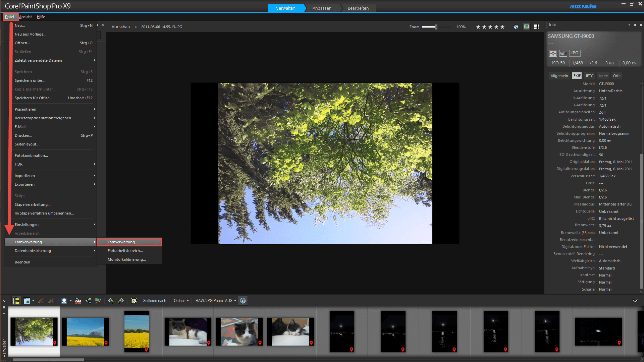Select Farbverwaltung... in the submenu
The width and height of the screenshot is (644, 362).
pyautogui.click(x=129, y=242)
